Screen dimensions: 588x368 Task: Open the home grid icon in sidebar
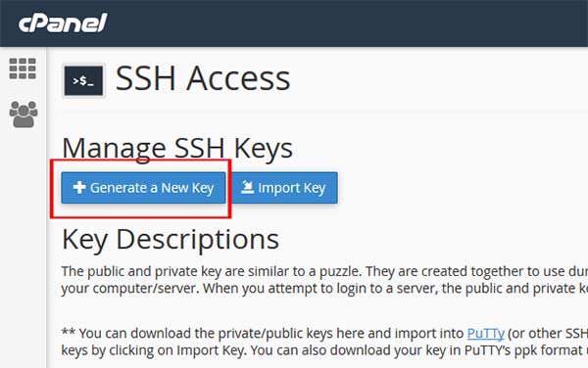click(x=23, y=69)
